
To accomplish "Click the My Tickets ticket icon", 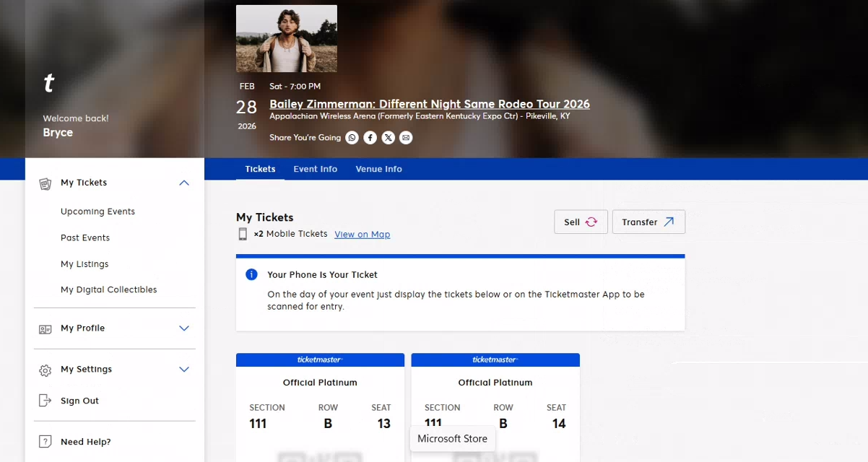I will tap(45, 183).
